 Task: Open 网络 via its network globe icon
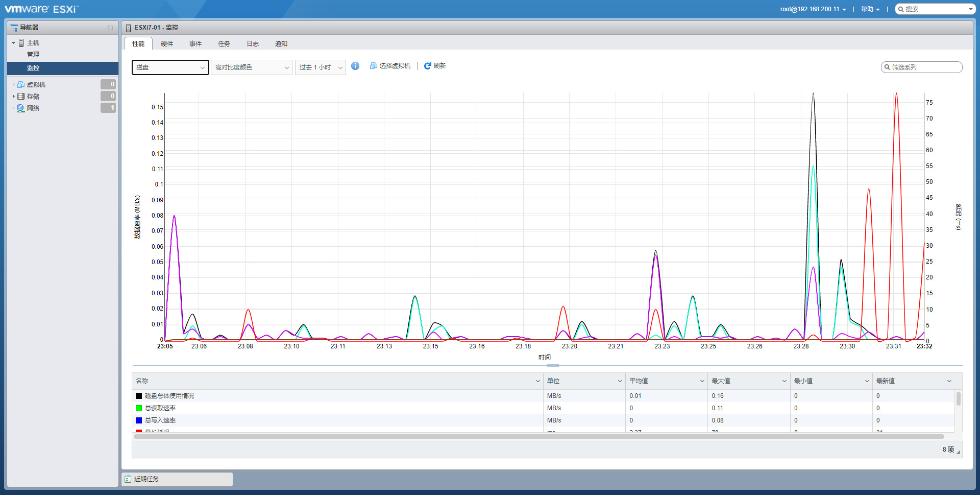(21, 108)
